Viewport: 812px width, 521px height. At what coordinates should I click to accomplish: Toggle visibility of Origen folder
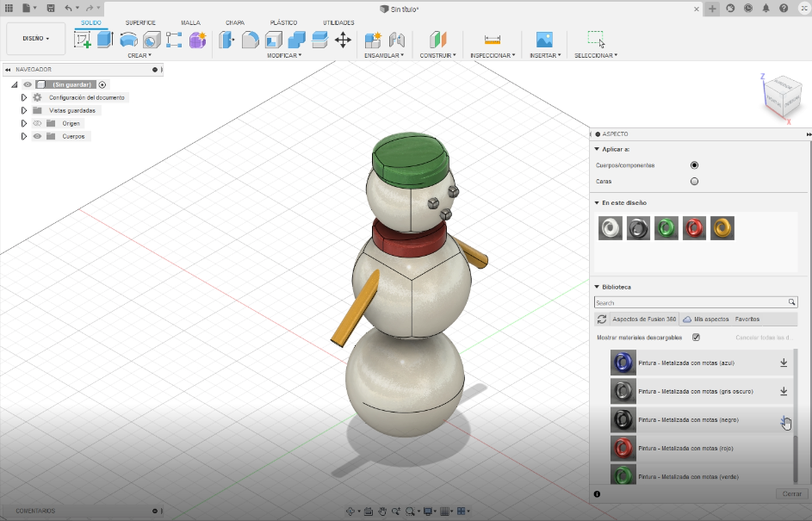tap(37, 123)
